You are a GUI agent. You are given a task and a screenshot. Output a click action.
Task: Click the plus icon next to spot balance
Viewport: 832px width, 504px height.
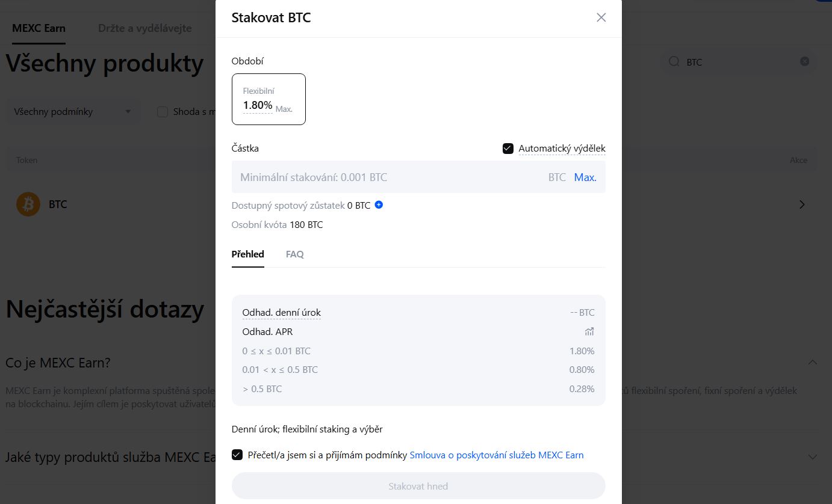coord(379,205)
